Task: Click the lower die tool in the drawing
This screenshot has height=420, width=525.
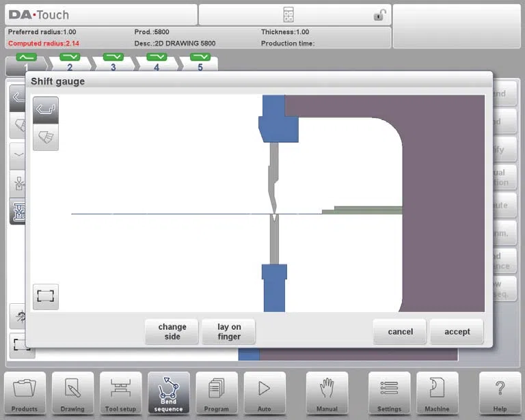Action: 274,240
